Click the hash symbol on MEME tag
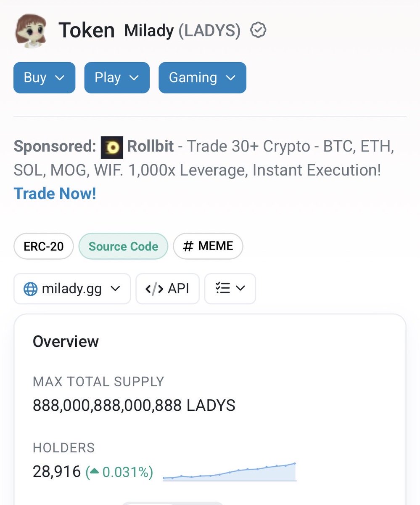420x505 pixels. click(x=188, y=246)
